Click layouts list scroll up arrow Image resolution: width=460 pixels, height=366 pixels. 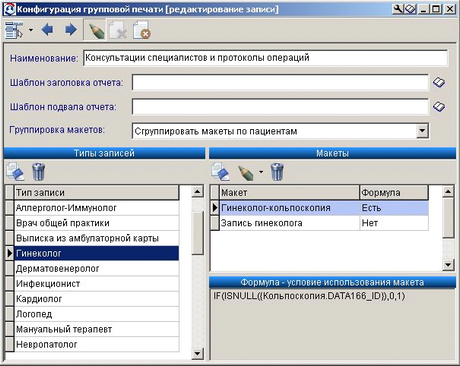448,192
